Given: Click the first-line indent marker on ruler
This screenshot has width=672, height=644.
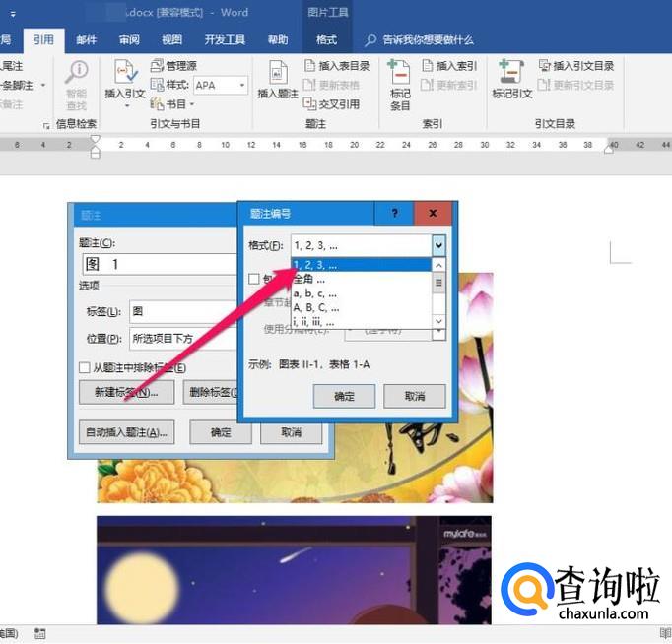Looking at the screenshot, I should pyautogui.click(x=96, y=138).
